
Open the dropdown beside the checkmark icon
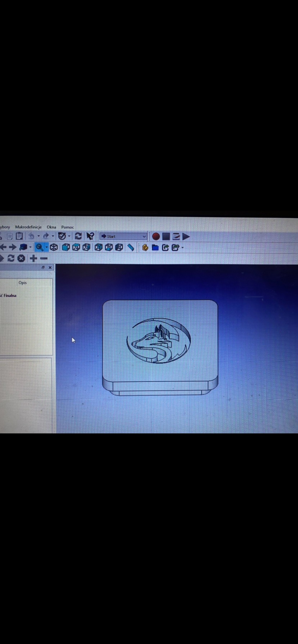(69, 236)
